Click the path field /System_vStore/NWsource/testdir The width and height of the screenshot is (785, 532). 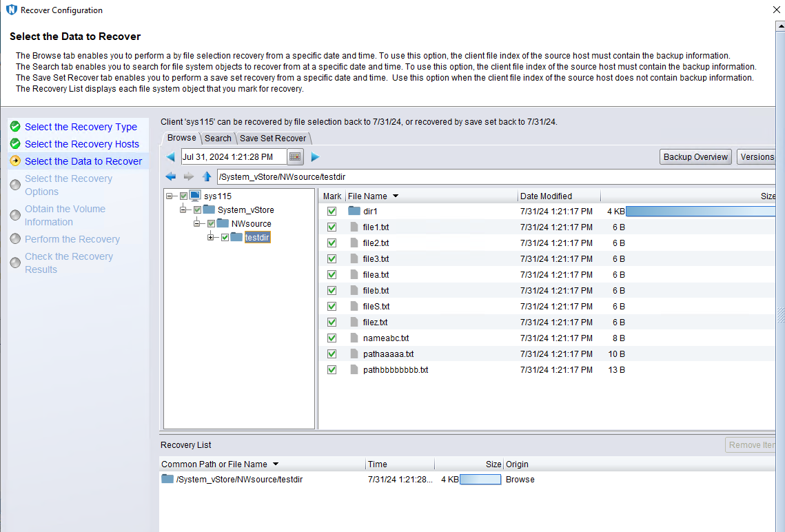496,176
